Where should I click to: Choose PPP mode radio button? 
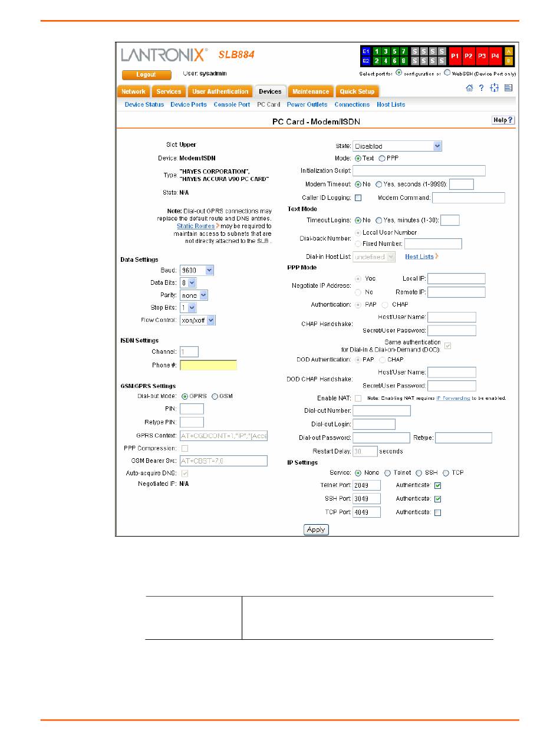(382, 159)
